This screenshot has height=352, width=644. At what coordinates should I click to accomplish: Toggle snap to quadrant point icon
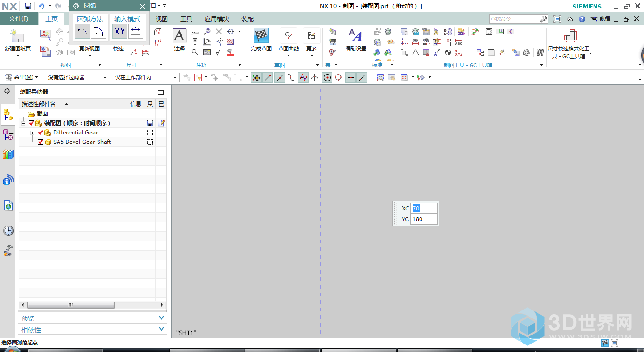coord(338,77)
